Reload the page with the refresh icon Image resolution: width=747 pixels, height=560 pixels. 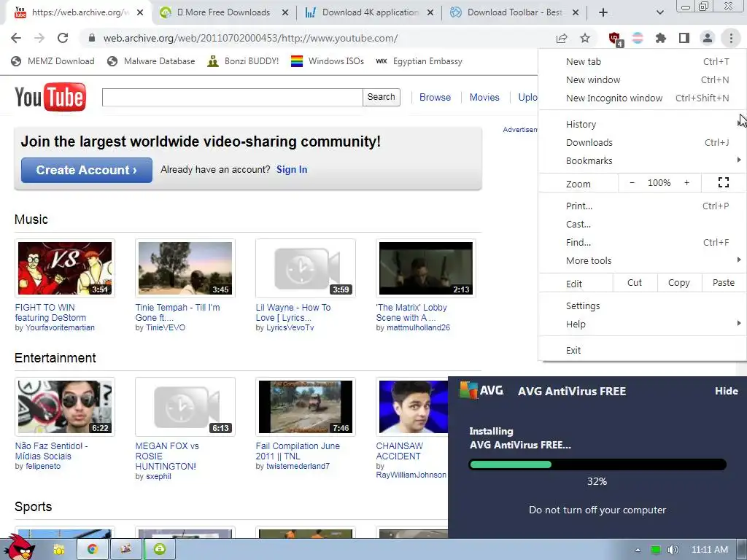(x=63, y=38)
